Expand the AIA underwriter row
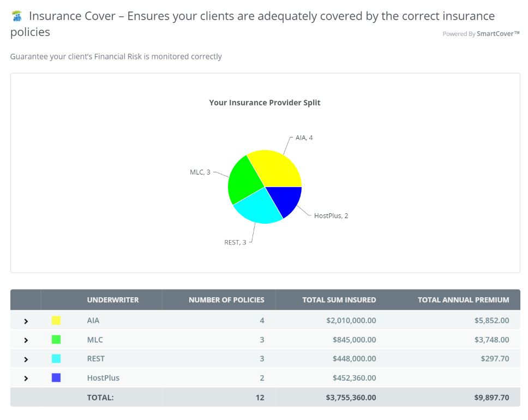The height and width of the screenshot is (420, 528). click(26, 321)
